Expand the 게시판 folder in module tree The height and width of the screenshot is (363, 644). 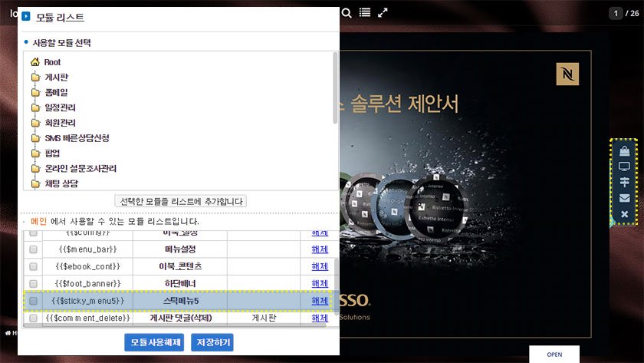(58, 77)
